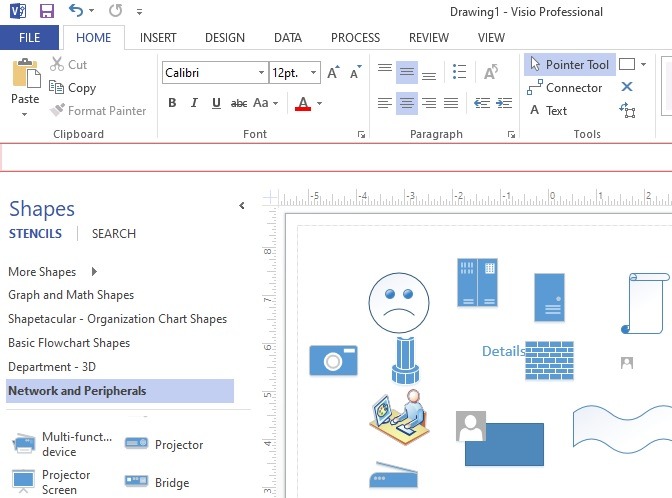Select Align Bottom paragraph icon

pos(429,75)
